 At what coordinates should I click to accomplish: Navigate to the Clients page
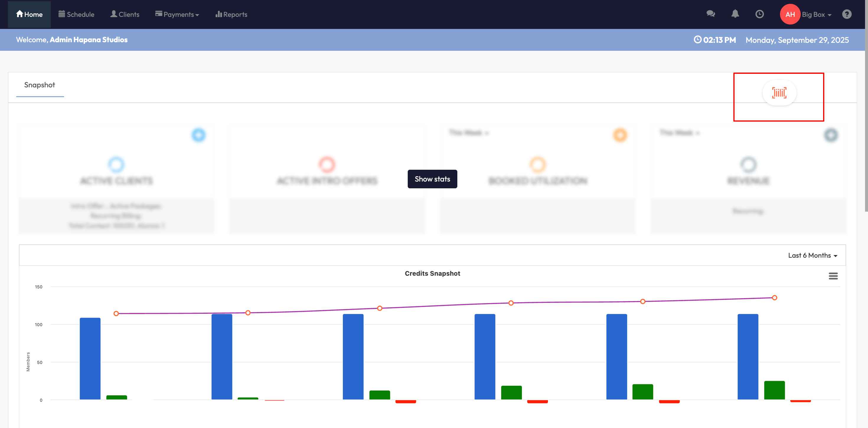tap(125, 14)
